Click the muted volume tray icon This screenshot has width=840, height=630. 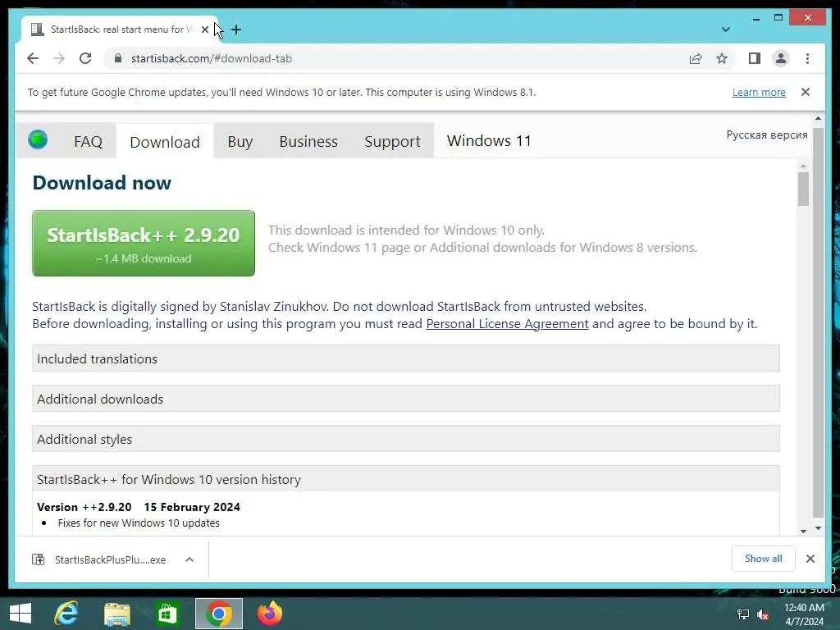click(763, 614)
